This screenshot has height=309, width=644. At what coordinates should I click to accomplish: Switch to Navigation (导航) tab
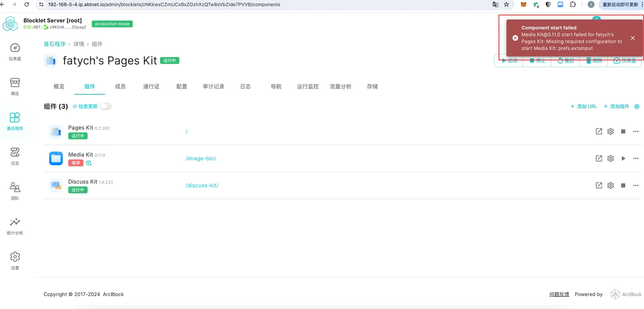[x=276, y=87]
